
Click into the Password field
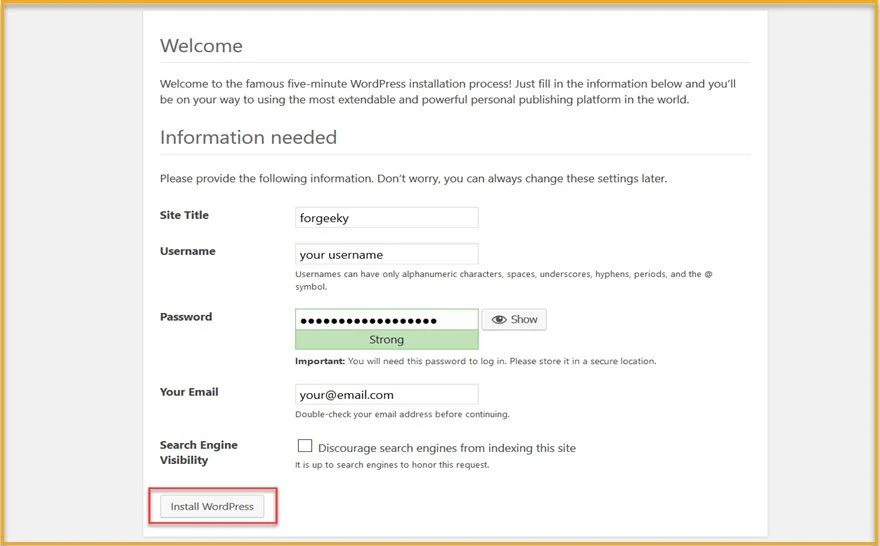point(387,320)
